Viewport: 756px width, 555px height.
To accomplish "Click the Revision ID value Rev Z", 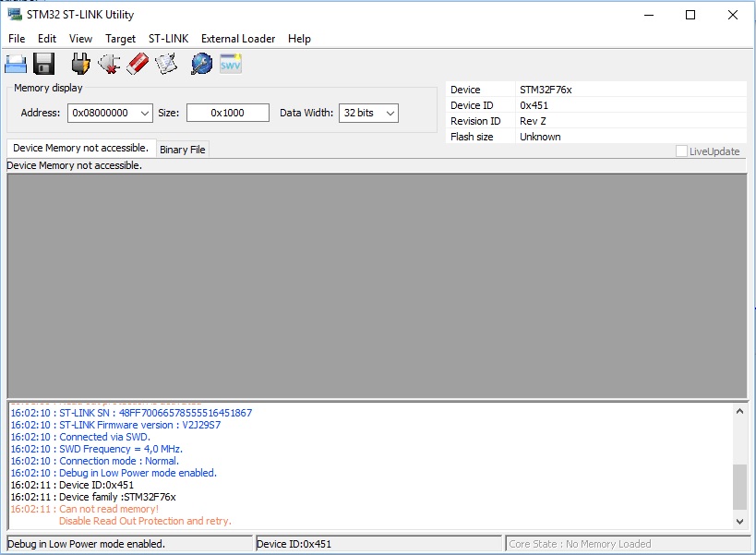I will click(x=533, y=121).
